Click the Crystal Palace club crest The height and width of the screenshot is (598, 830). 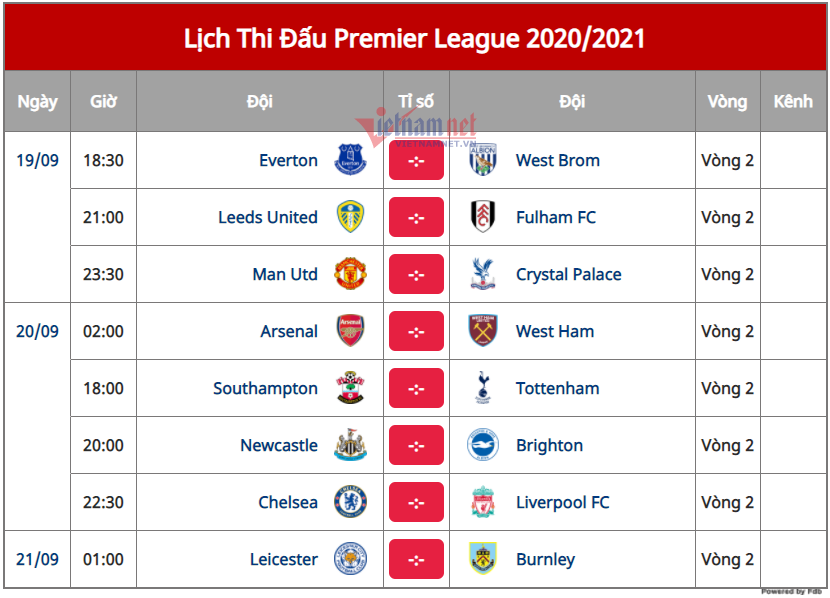pos(483,274)
